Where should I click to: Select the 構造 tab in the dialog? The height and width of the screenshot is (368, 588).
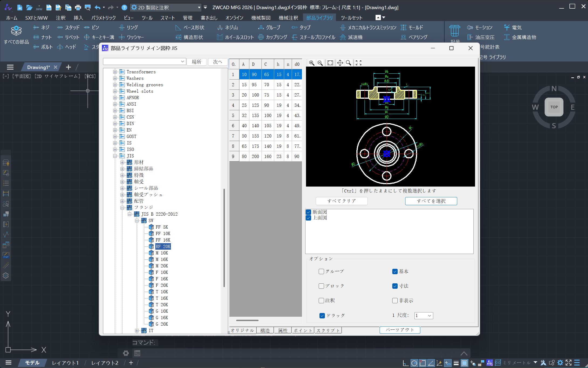click(265, 330)
